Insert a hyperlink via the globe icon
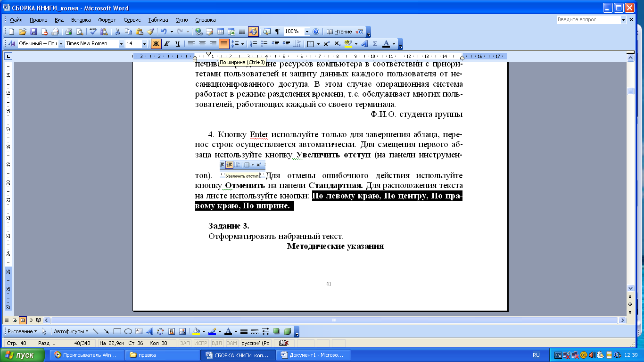 tap(198, 32)
